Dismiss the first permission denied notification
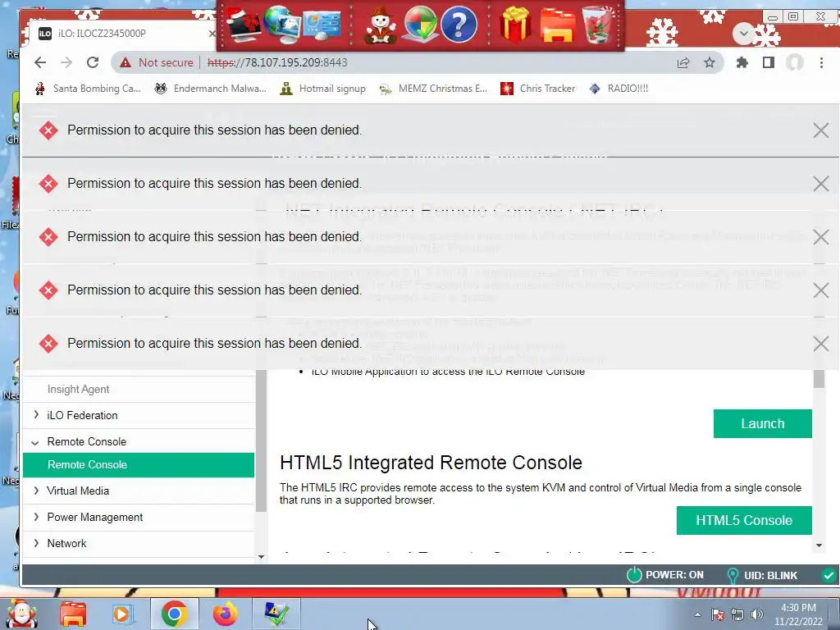Viewport: 840px width, 630px height. [820, 130]
